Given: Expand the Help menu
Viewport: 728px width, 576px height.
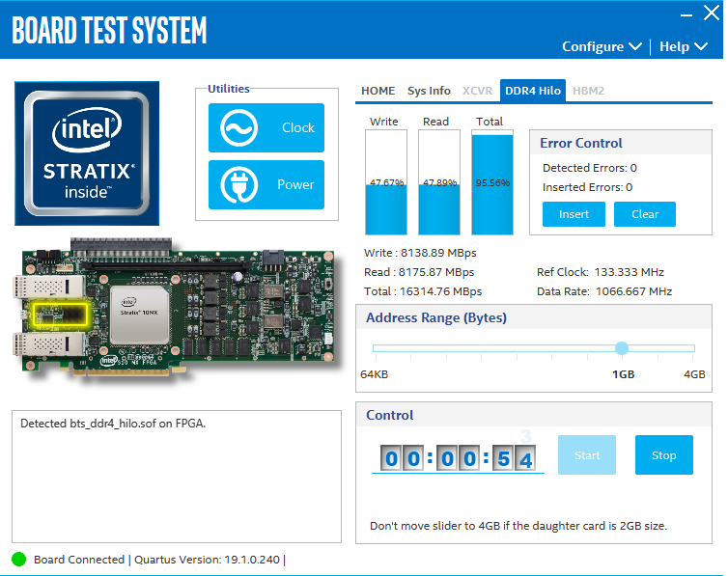Looking at the screenshot, I should pyautogui.click(x=683, y=46).
